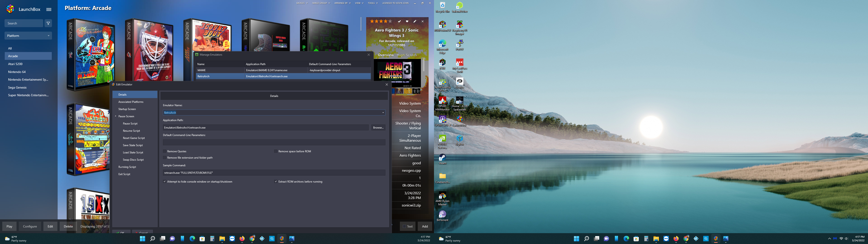This screenshot has height=244, width=868.
Task: Enable Remove file extension and folder path
Action: tap(164, 158)
